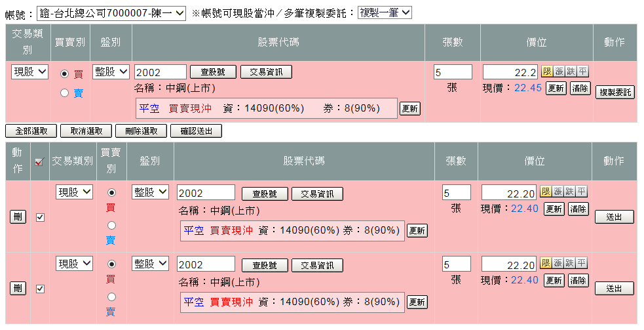Click the select-all checkbox icon in the order list header
This screenshot has width=644, height=330.
39,161
